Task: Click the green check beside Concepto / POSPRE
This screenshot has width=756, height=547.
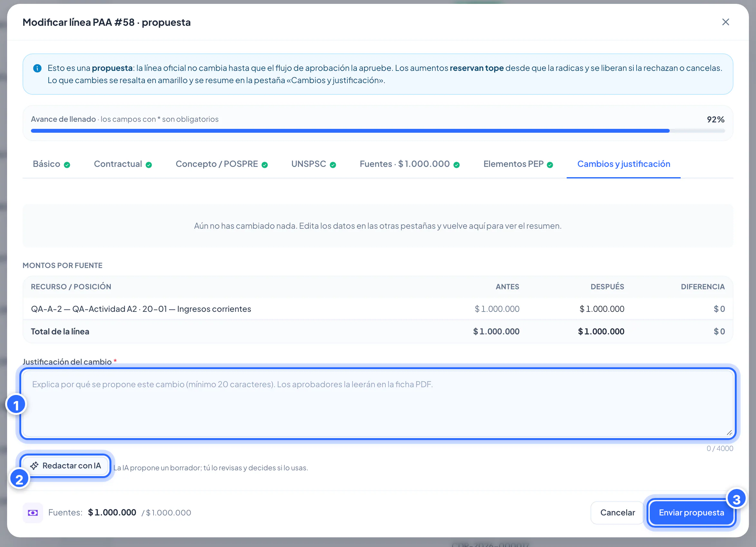Action: (x=265, y=165)
